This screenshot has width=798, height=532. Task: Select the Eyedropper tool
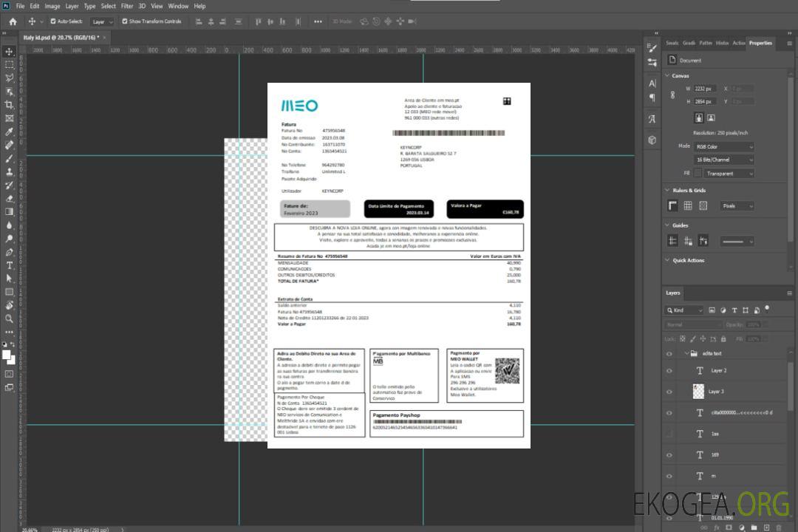10,132
